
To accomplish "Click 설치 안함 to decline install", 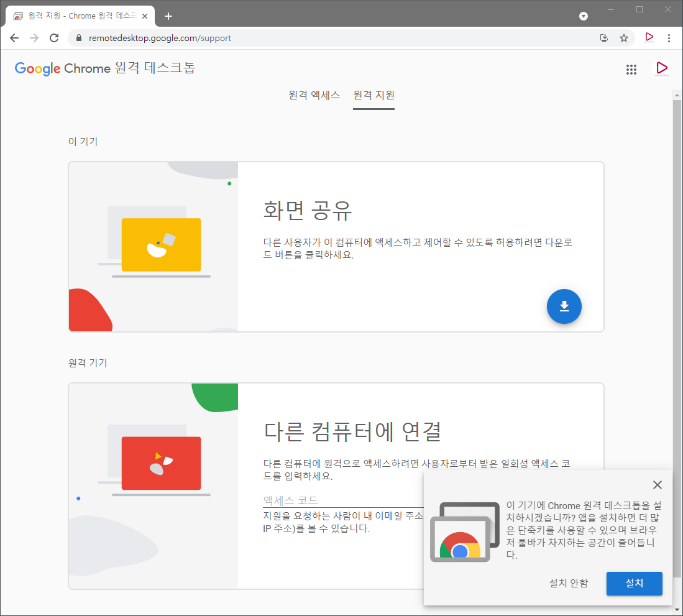I will [569, 583].
